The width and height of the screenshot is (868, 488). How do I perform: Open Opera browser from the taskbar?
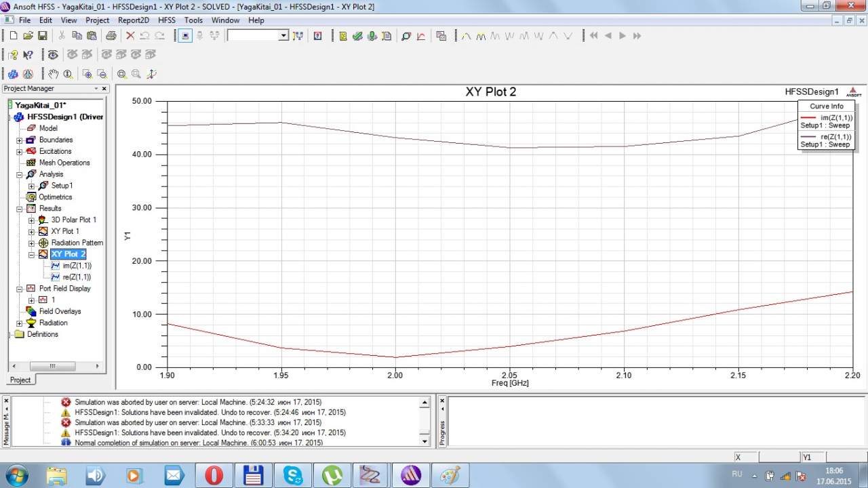tap(214, 475)
